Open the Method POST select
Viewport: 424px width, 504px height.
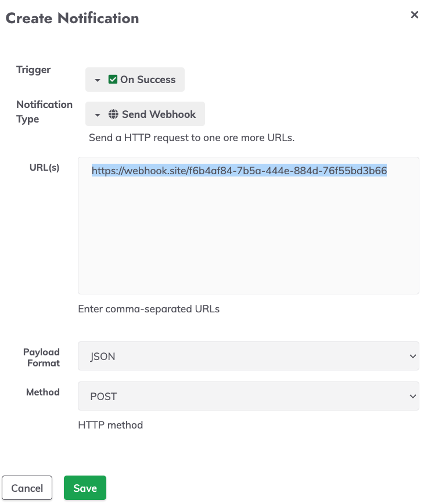pos(248,395)
